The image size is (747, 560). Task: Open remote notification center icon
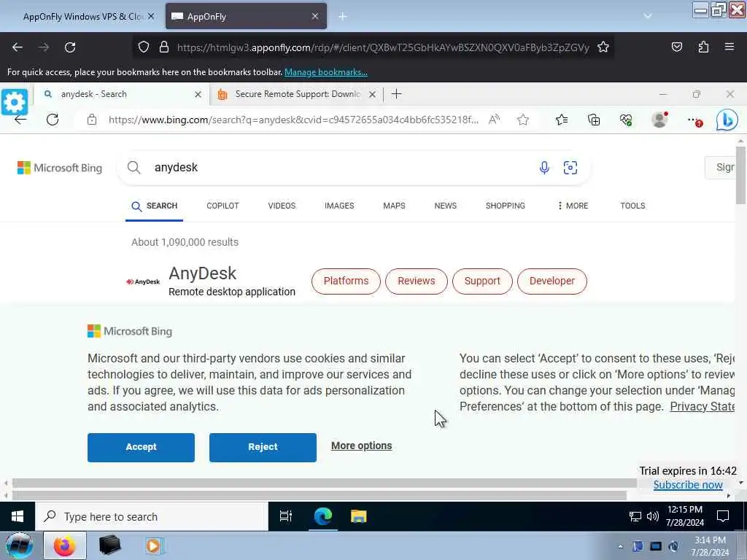723,516
